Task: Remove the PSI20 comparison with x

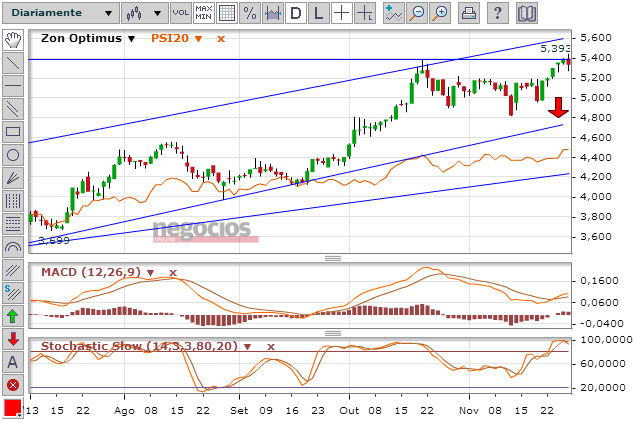Action: 221,39
